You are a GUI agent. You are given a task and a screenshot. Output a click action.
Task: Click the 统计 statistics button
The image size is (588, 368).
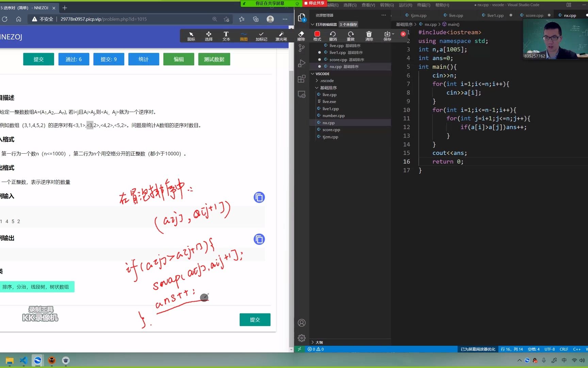pos(144,59)
